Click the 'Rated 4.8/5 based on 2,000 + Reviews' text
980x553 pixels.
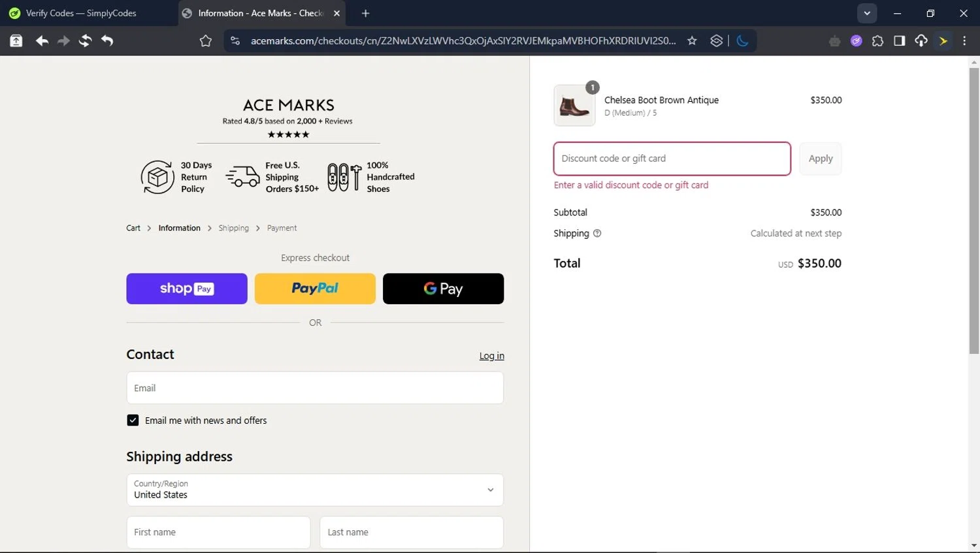point(287,121)
